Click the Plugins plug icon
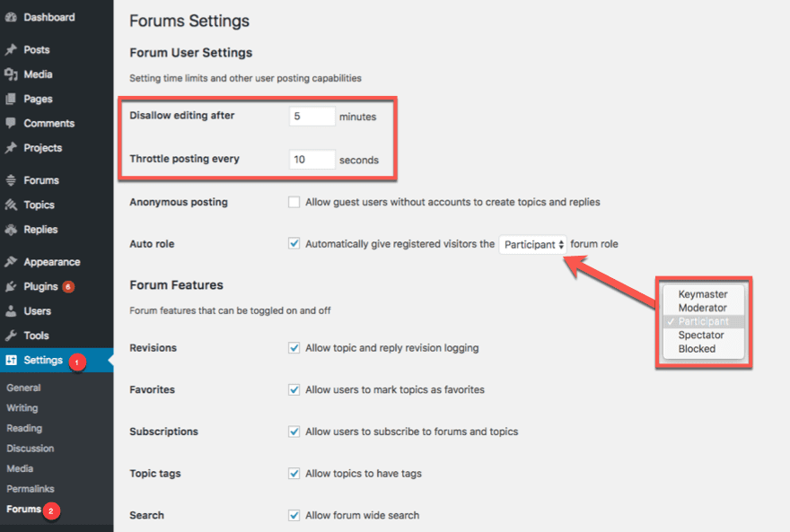This screenshot has width=790, height=532. coord(11,287)
